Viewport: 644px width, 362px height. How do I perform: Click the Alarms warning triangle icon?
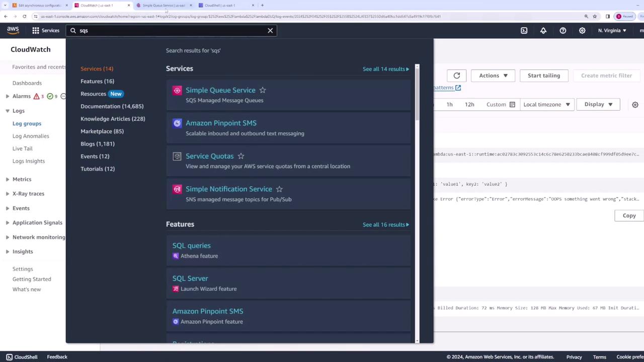click(x=36, y=96)
